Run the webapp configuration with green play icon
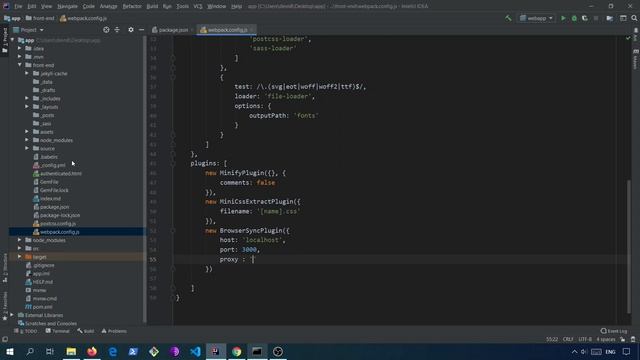The height and width of the screenshot is (360, 640). 563,18
